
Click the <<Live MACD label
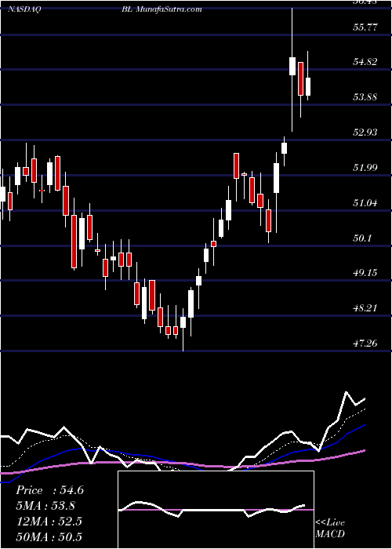[x=330, y=529]
